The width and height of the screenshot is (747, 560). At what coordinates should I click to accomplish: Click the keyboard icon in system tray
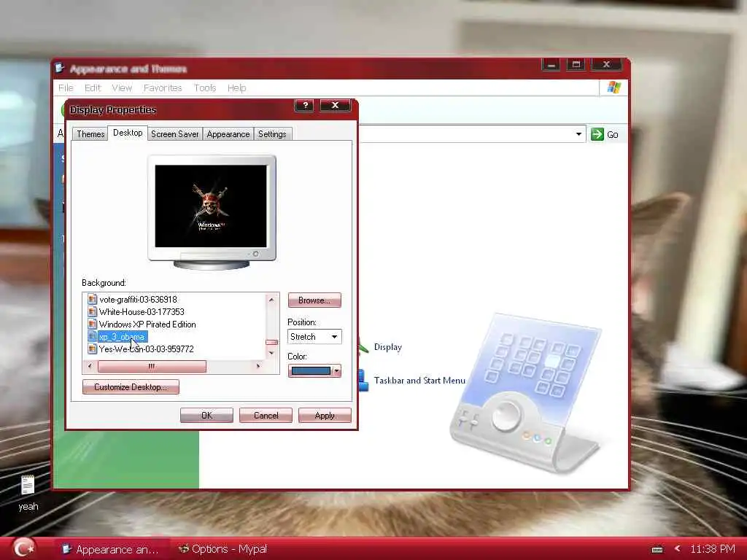pyautogui.click(x=657, y=550)
